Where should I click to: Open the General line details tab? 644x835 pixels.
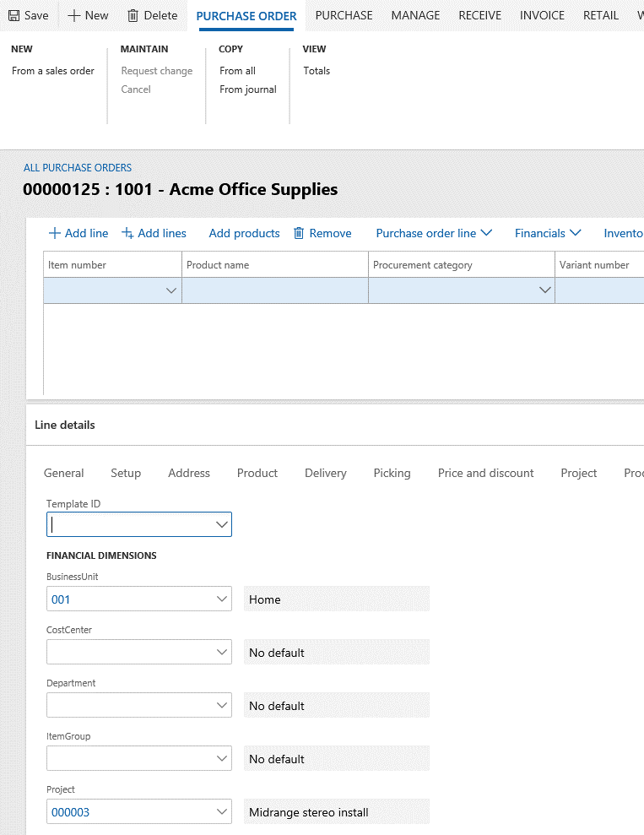[x=64, y=473]
